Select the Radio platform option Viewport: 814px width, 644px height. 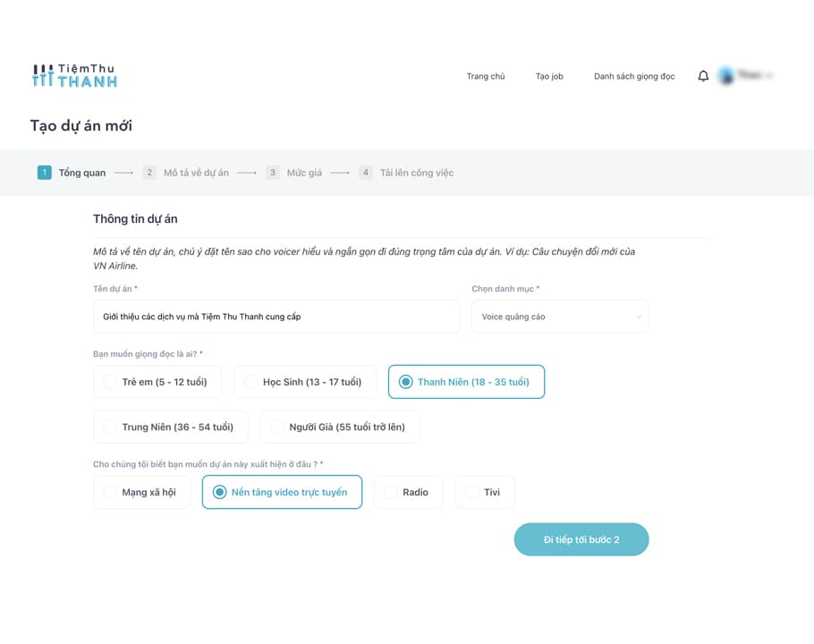point(408,492)
